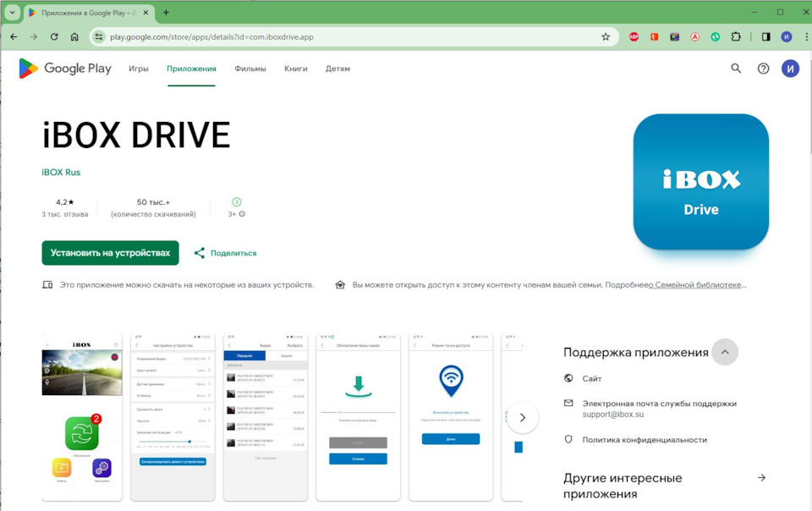This screenshot has height=511, width=812.
Task: Toggle the browser side panel
Action: 766,36
